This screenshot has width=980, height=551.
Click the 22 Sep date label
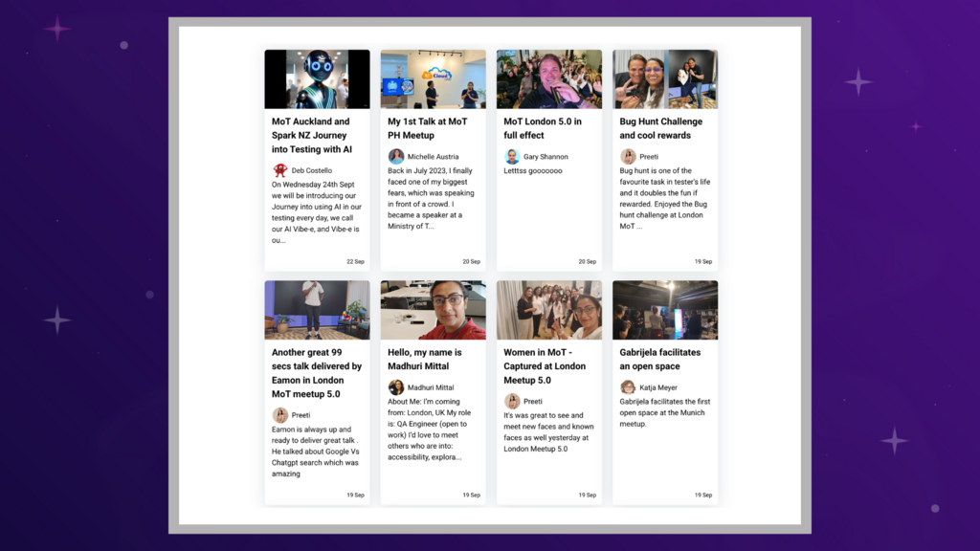355,261
